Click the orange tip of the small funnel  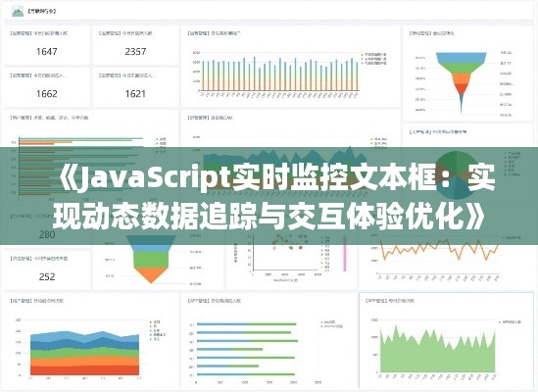coord(151,274)
